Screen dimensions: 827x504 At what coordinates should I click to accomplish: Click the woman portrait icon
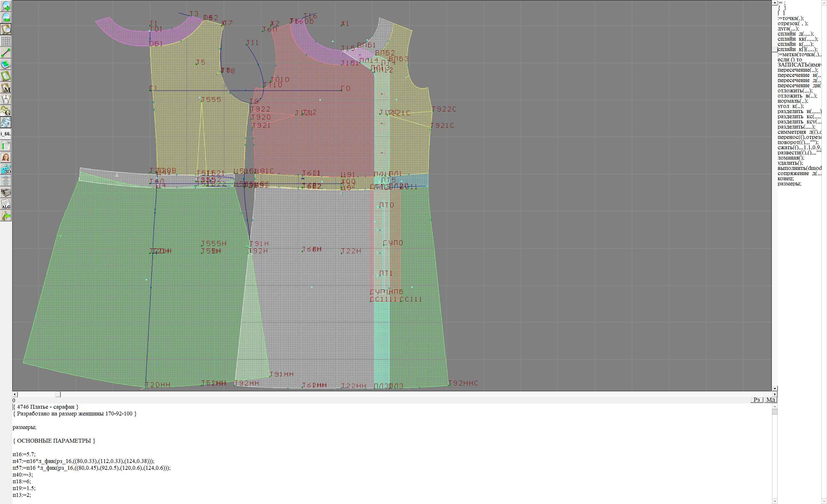pos(6,157)
